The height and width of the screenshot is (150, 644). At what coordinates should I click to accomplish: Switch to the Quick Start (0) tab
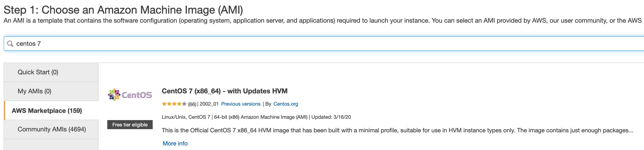point(38,72)
